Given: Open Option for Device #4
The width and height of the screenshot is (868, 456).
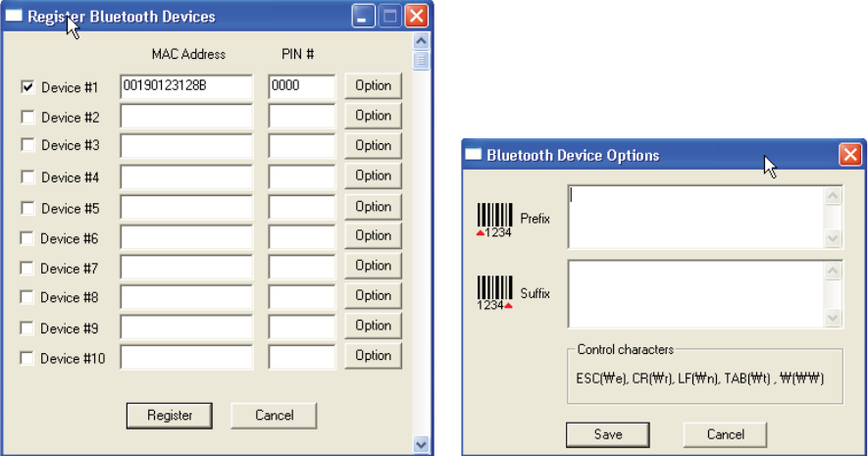Looking at the screenshot, I should pos(373,176).
